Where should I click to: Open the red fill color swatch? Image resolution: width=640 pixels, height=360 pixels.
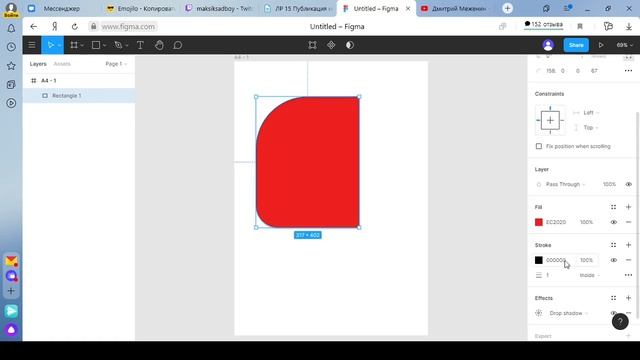point(539,222)
